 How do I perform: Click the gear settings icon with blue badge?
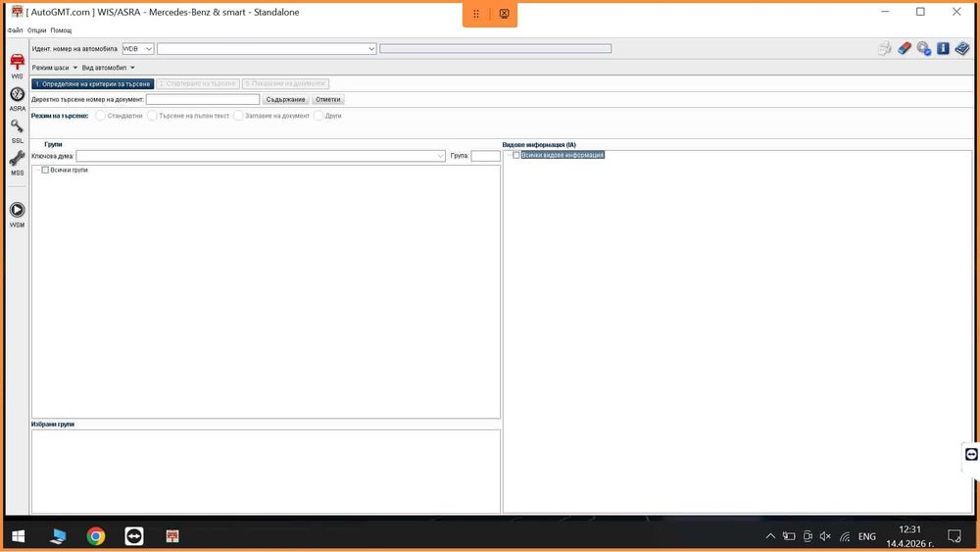coord(924,48)
